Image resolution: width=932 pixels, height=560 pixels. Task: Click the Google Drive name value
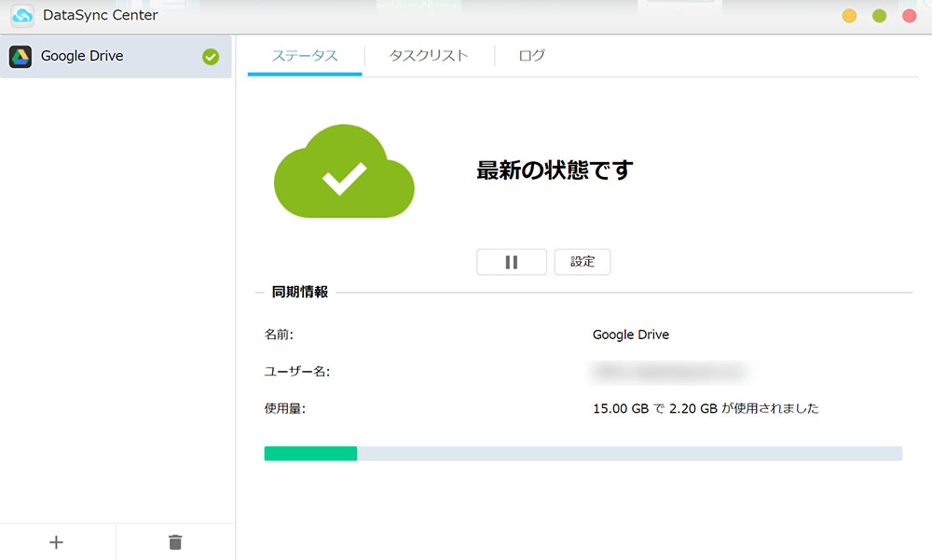631,335
